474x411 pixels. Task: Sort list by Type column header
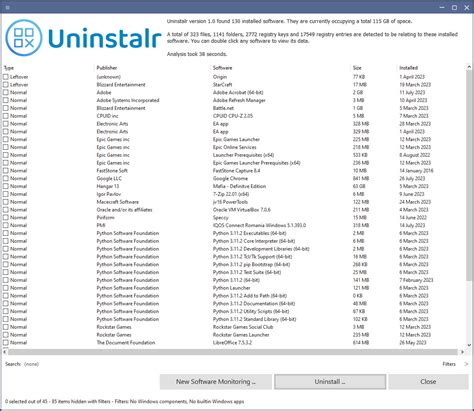(9, 68)
